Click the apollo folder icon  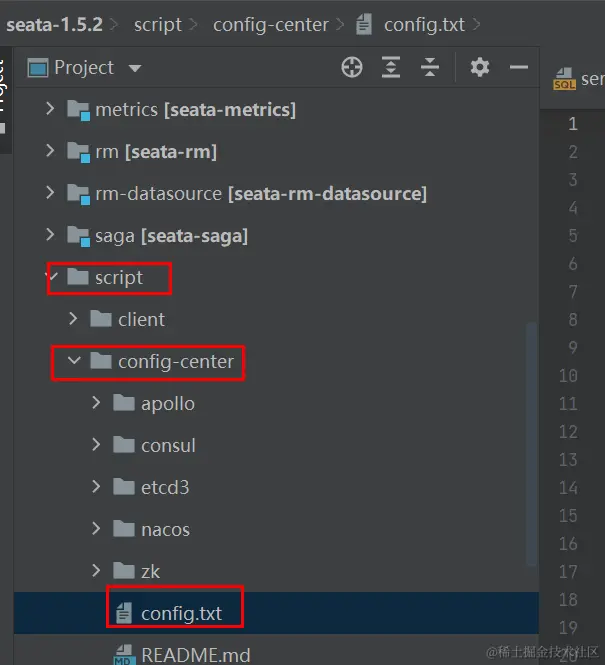pos(124,402)
